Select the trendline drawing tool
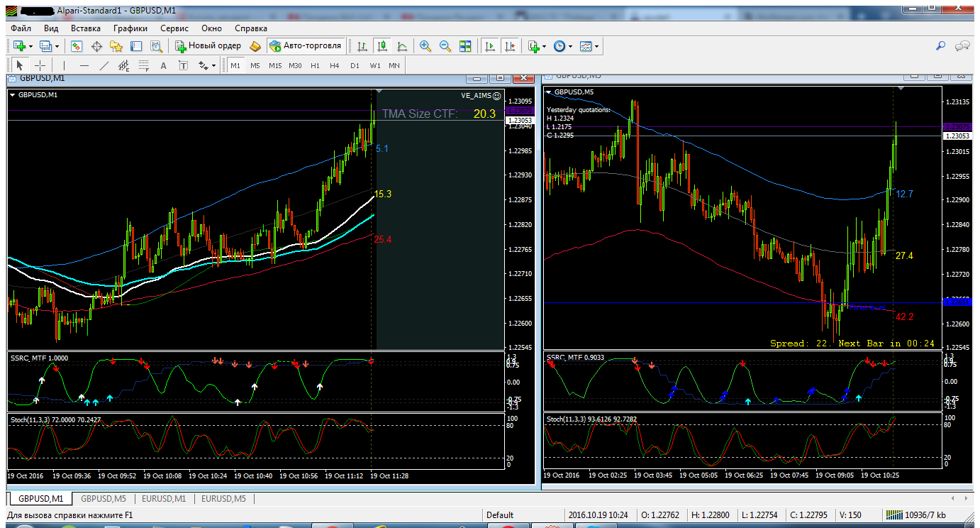Screen dimensions: 980x528 pyautogui.click(x=104, y=65)
